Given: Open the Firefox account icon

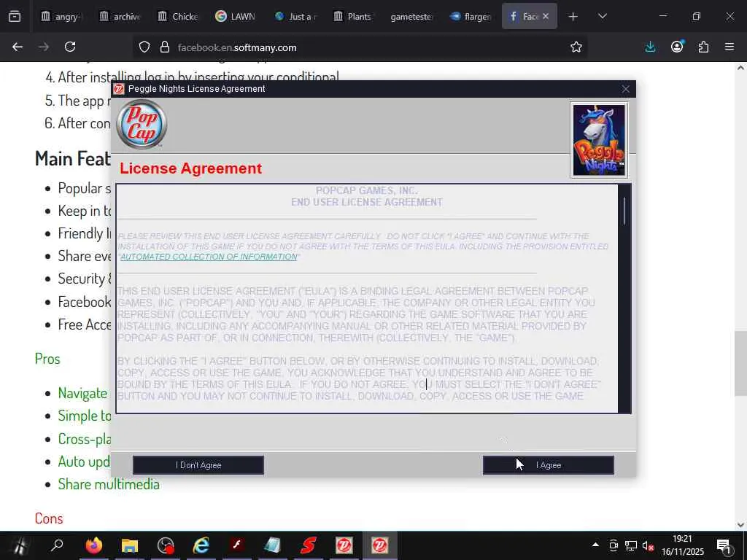Looking at the screenshot, I should (x=677, y=47).
